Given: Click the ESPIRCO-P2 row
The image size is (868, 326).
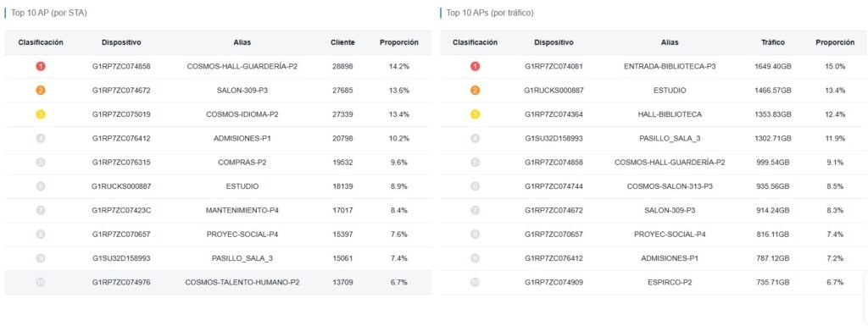Looking at the screenshot, I should (x=654, y=282).
